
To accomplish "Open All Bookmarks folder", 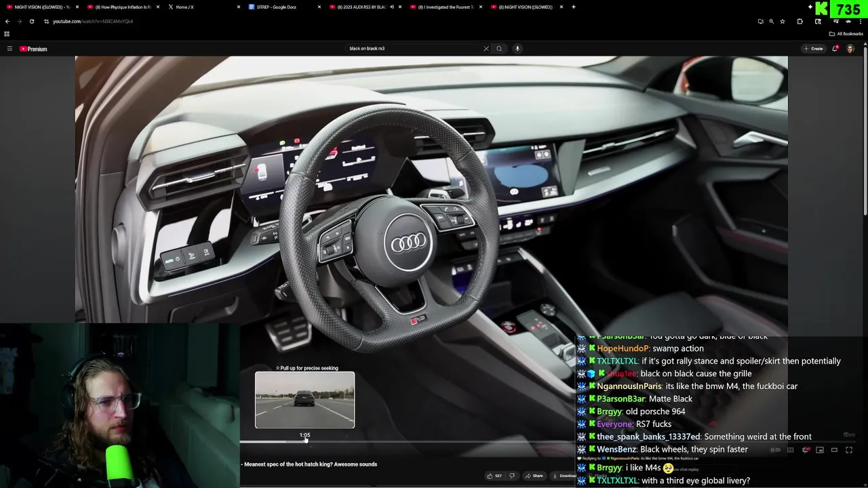I will pos(846,34).
